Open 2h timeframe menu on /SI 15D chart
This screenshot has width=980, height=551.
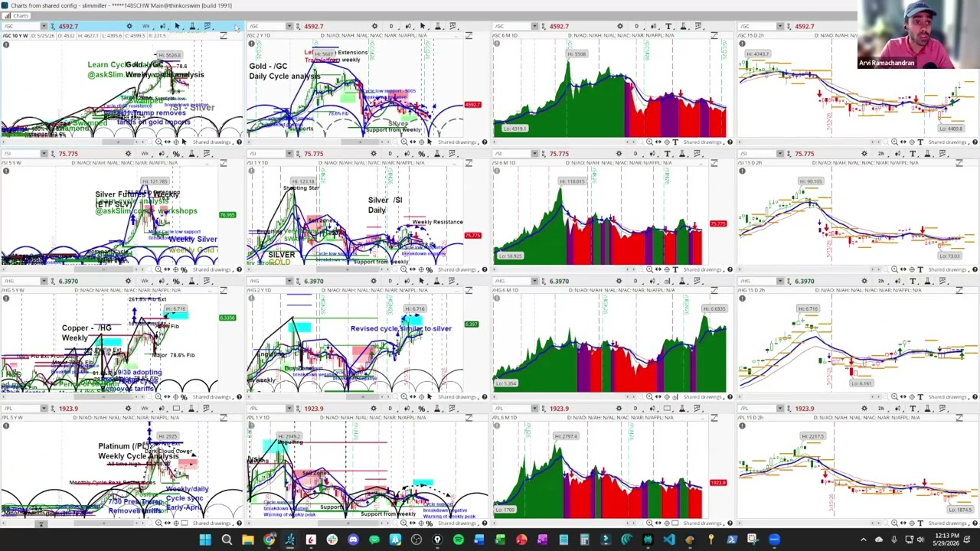[x=882, y=154]
